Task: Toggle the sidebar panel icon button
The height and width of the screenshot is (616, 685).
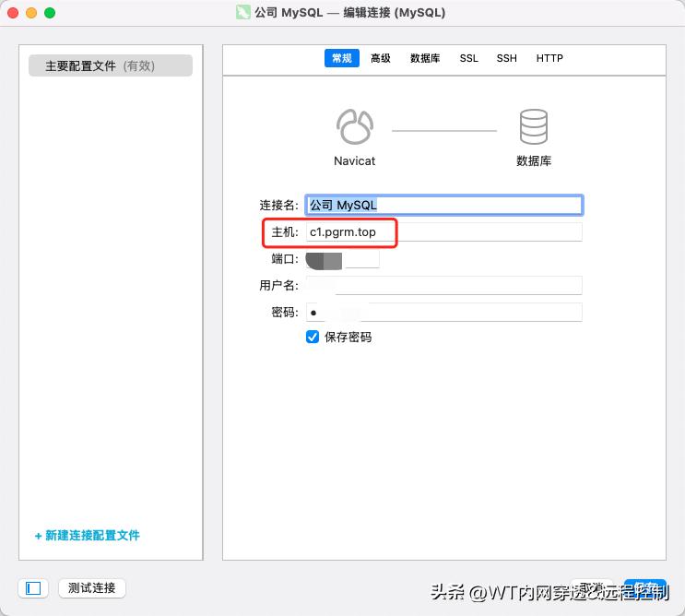Action: (x=33, y=588)
